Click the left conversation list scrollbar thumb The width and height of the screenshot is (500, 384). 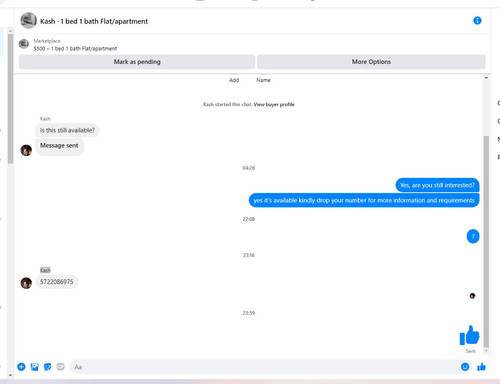(x=10, y=98)
